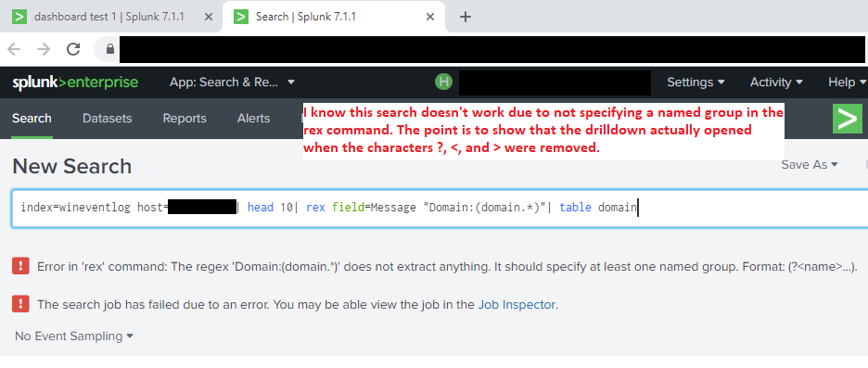Open the Help menu

pyautogui.click(x=847, y=82)
